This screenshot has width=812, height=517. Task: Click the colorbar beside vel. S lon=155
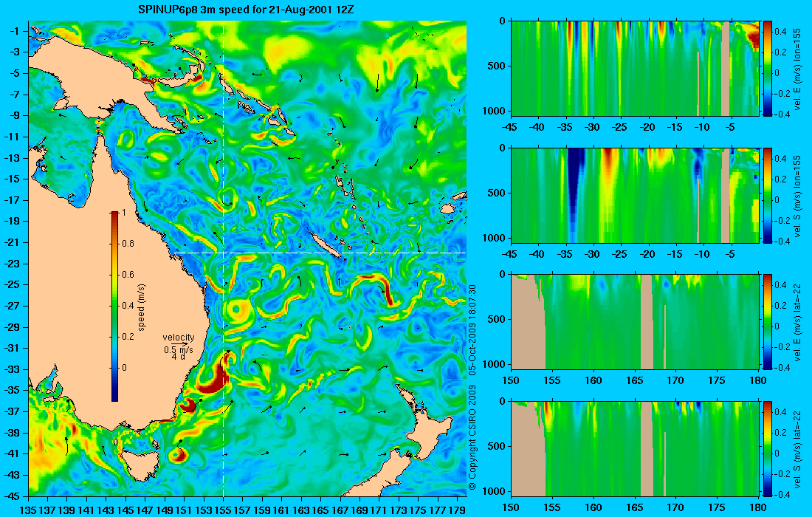click(x=768, y=195)
